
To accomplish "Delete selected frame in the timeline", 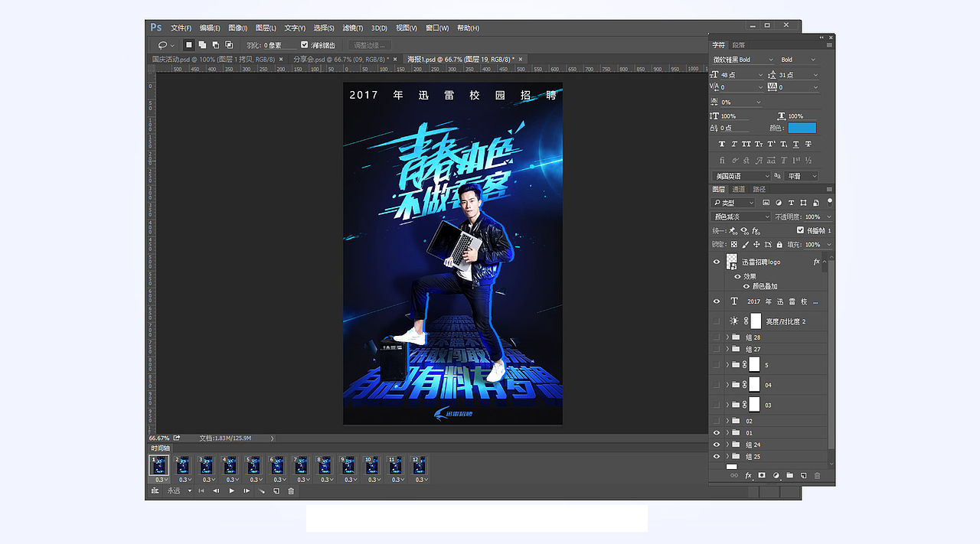I will 291,491.
